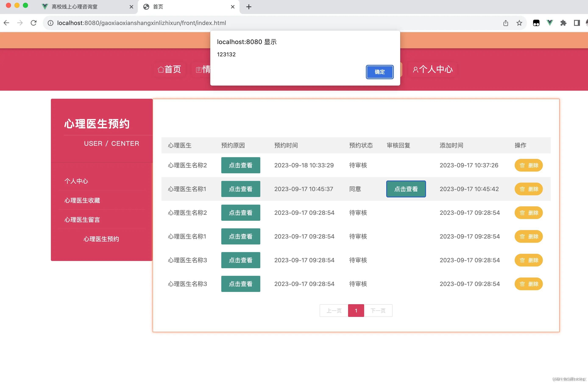
Task: View 同意 reply via 点击查看 in 审核回复 column
Action: (x=406, y=189)
